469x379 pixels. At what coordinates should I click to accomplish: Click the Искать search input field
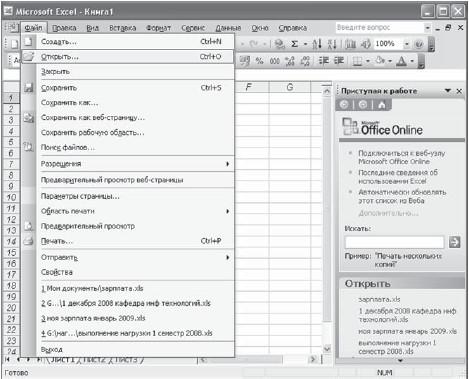[395, 242]
